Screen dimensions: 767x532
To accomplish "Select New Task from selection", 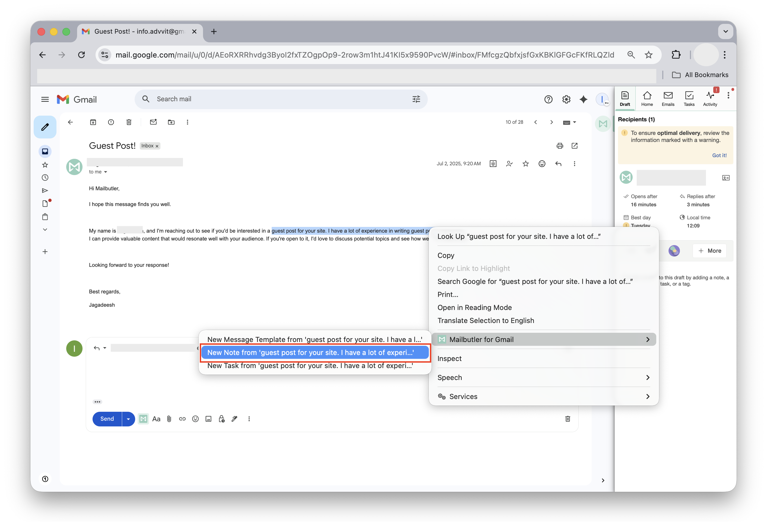I will (315, 366).
